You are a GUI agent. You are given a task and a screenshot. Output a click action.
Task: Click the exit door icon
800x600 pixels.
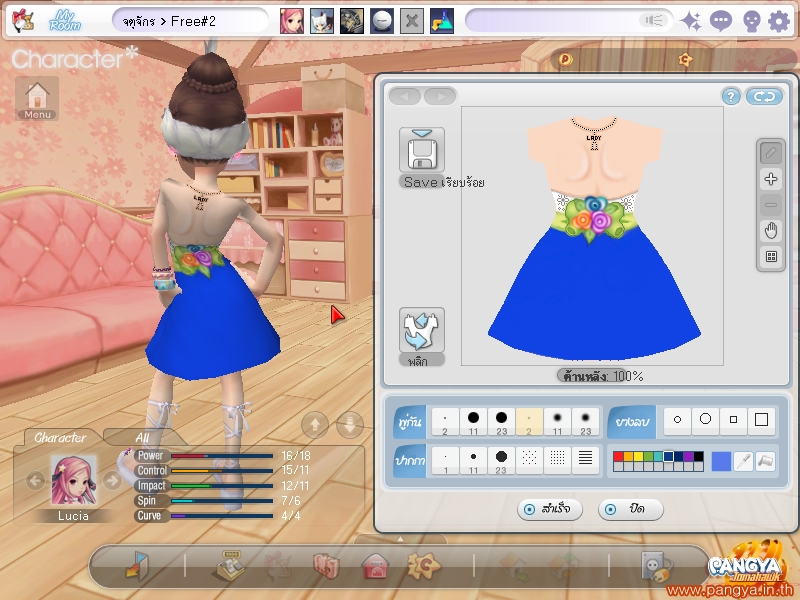point(137,565)
